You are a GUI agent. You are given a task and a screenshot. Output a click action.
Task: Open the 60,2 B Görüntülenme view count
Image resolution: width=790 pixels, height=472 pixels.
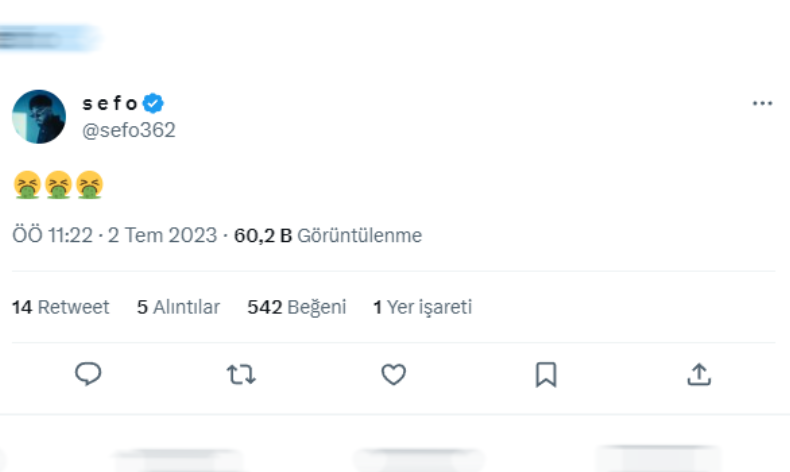328,236
